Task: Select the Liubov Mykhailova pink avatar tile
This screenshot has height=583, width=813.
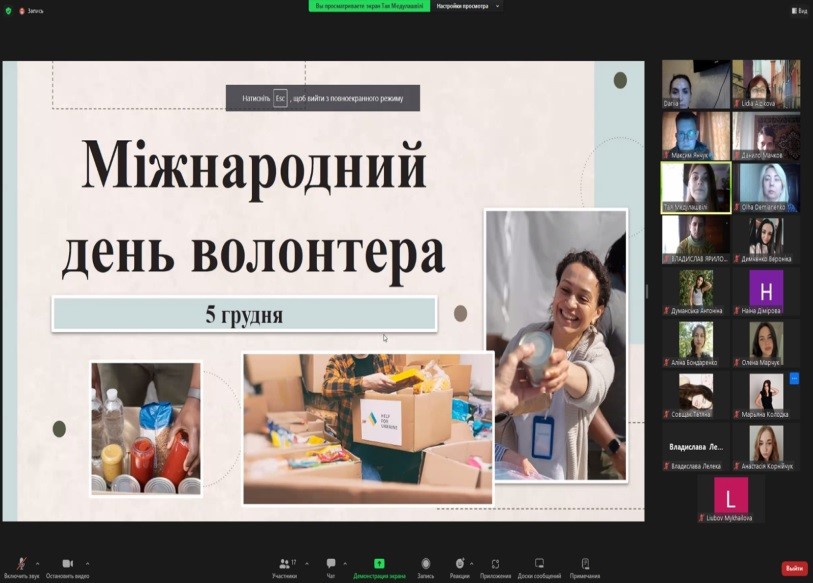Action: 731,498
